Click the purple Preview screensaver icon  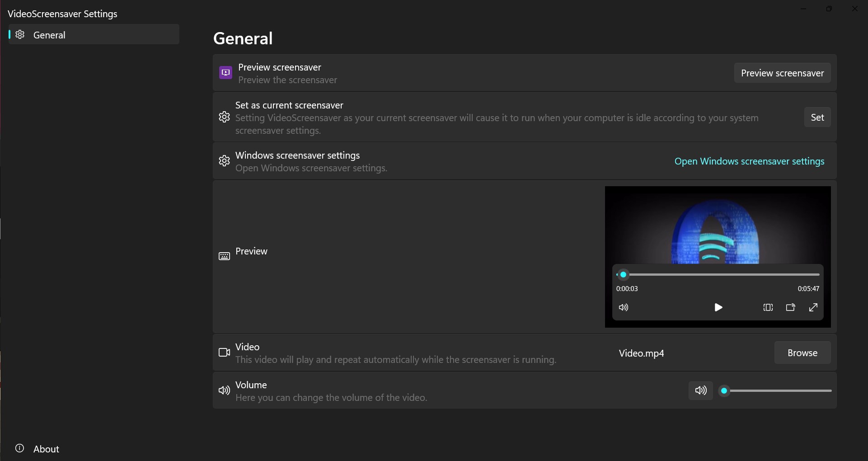coord(225,72)
